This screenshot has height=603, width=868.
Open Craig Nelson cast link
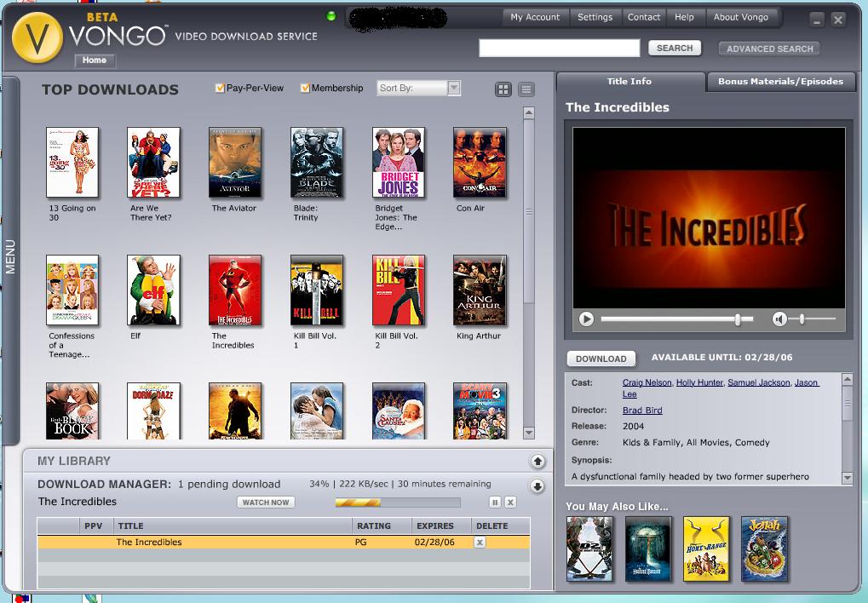(x=647, y=382)
